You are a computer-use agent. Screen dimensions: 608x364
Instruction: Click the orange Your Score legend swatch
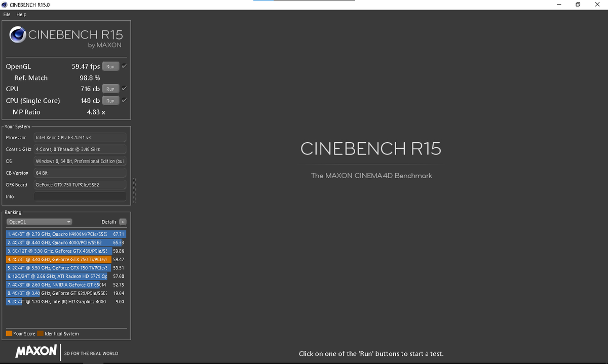pyautogui.click(x=9, y=334)
